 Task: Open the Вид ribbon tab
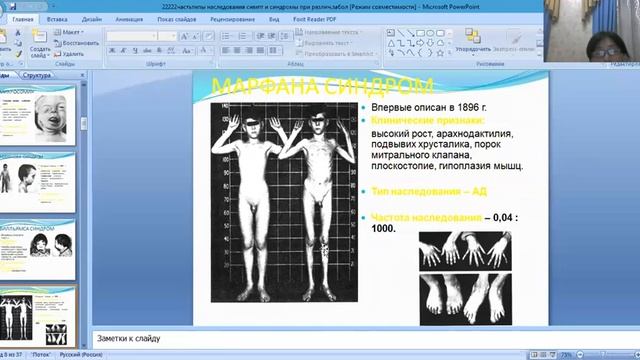[x=274, y=19]
